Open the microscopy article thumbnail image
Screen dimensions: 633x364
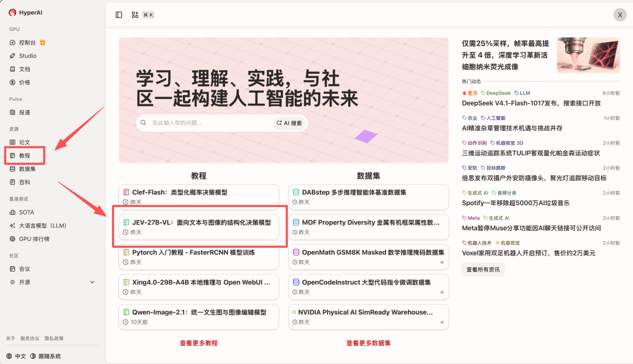click(x=588, y=55)
